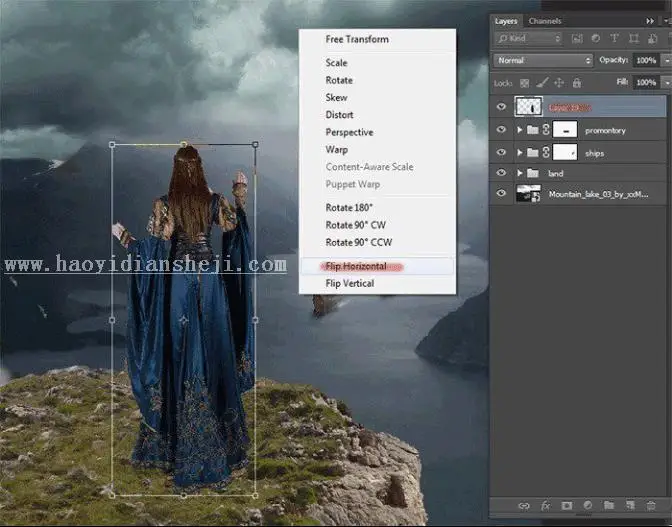The image size is (672, 527).
Task: Filter layers by smart objects icon
Action: [652, 39]
